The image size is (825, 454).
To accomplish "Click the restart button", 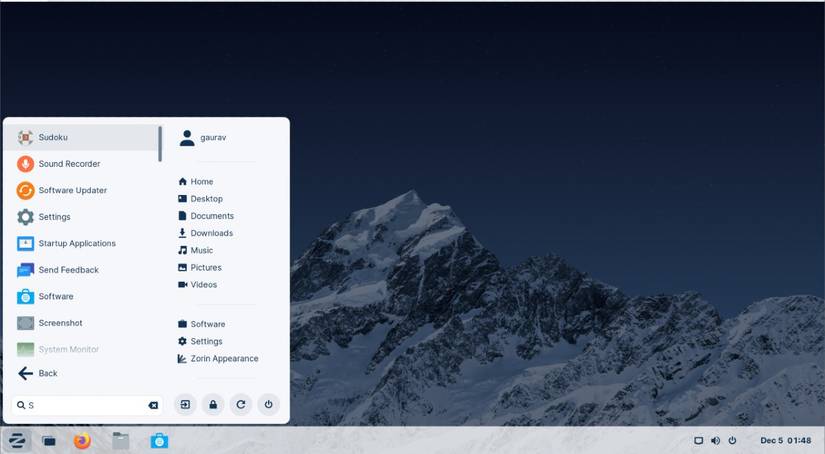I will pyautogui.click(x=241, y=405).
